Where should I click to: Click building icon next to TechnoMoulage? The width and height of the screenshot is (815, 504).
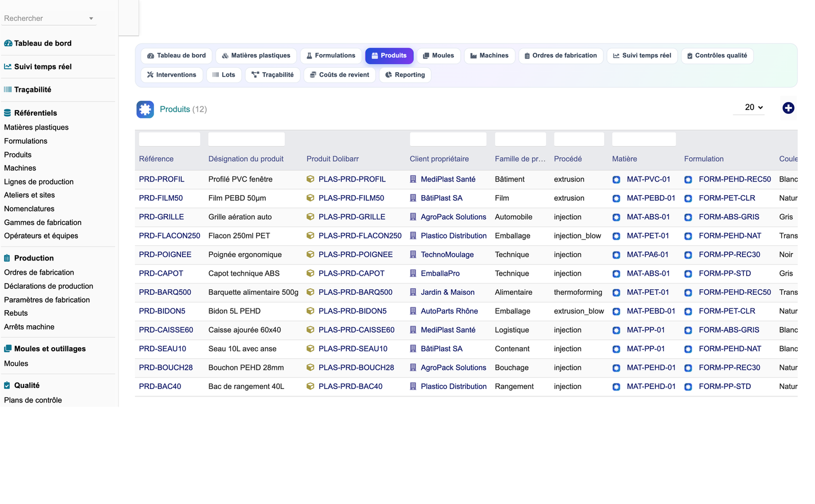(x=413, y=255)
